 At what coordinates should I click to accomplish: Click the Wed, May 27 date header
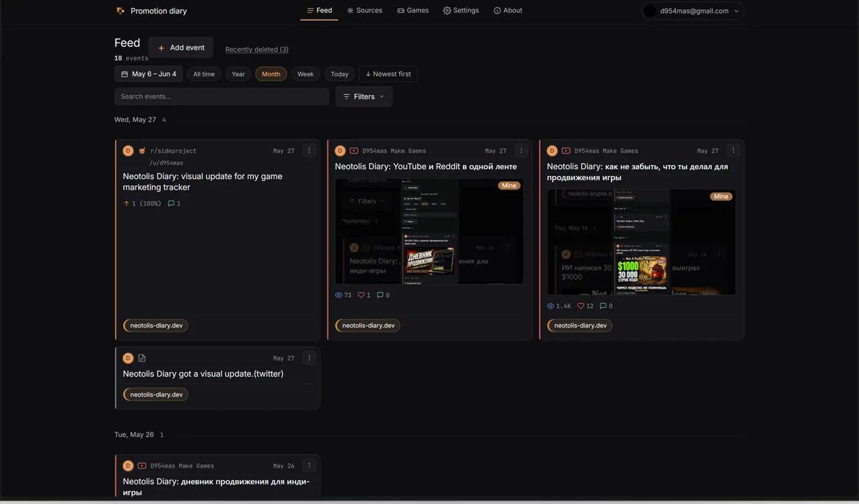[135, 120]
